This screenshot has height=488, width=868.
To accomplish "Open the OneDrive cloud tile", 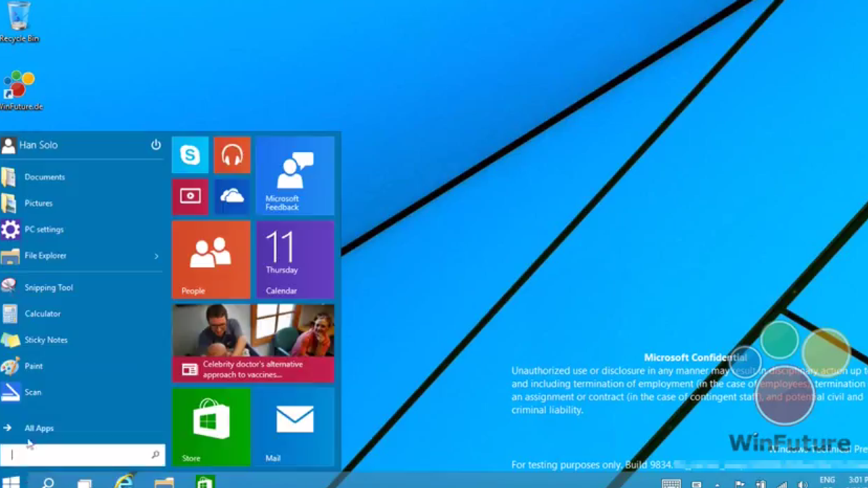I will click(232, 197).
